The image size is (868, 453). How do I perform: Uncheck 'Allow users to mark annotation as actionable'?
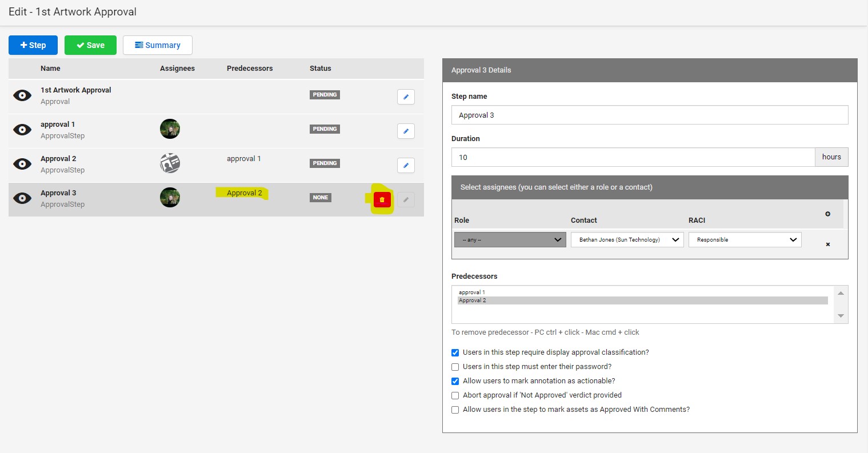coord(455,381)
